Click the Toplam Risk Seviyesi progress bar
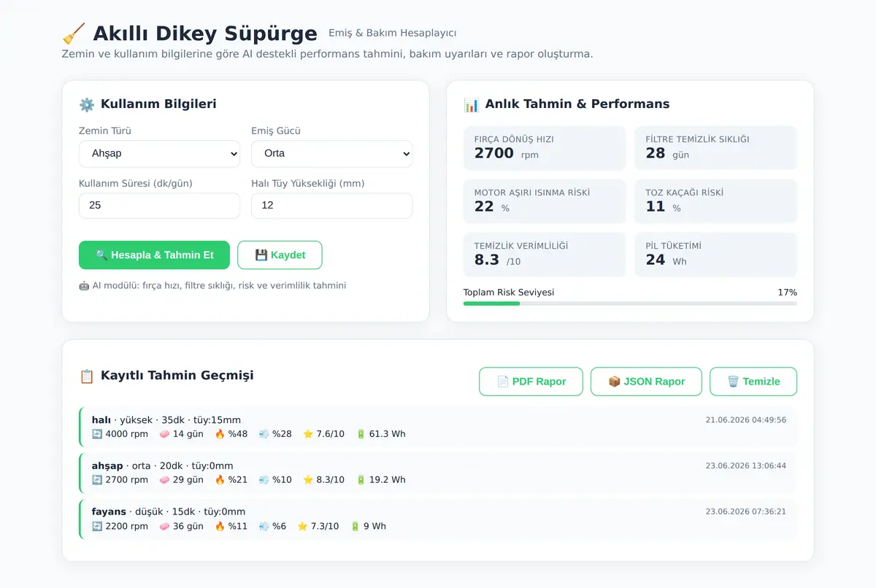The image size is (876, 588). point(630,303)
